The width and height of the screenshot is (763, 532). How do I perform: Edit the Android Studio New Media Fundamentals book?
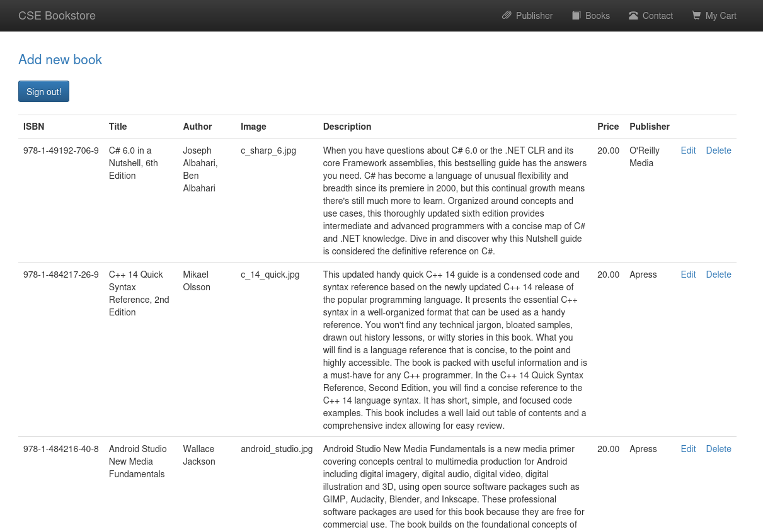(x=688, y=449)
